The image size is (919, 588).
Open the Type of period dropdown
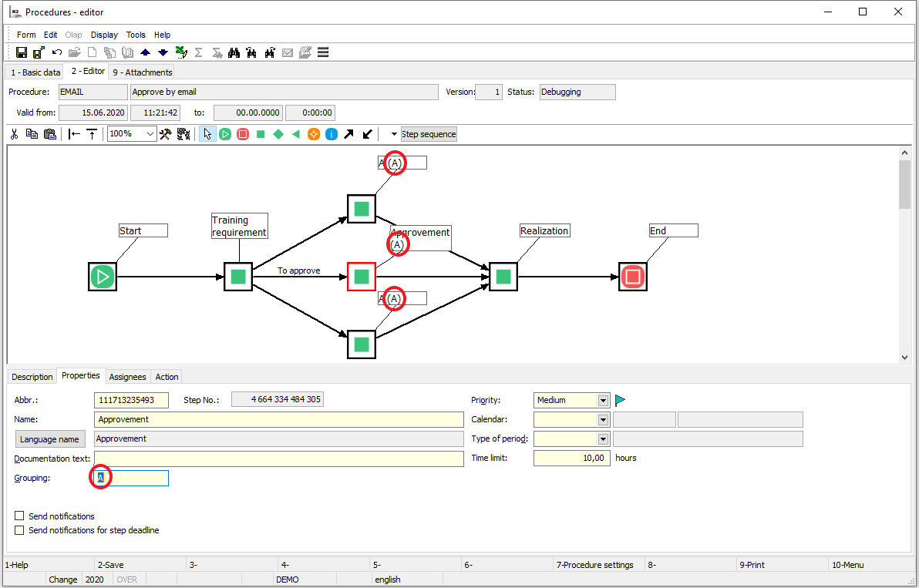click(x=603, y=439)
